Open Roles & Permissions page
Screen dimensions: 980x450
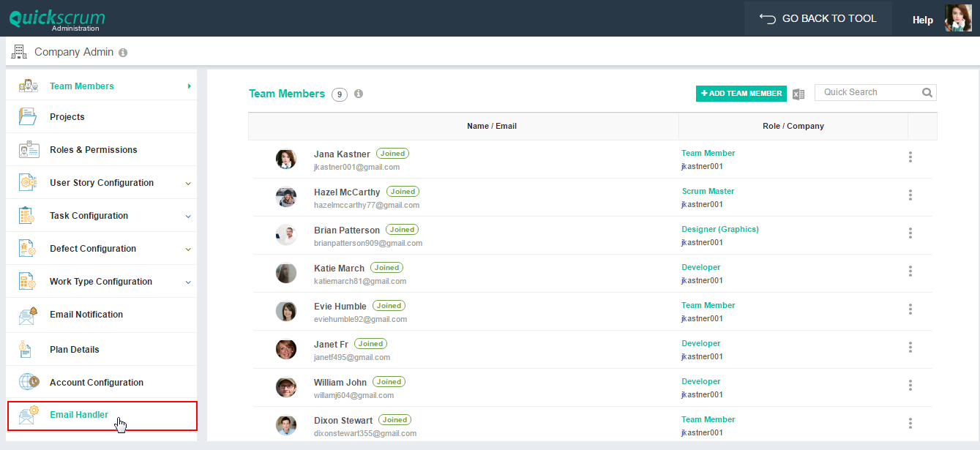coord(93,150)
